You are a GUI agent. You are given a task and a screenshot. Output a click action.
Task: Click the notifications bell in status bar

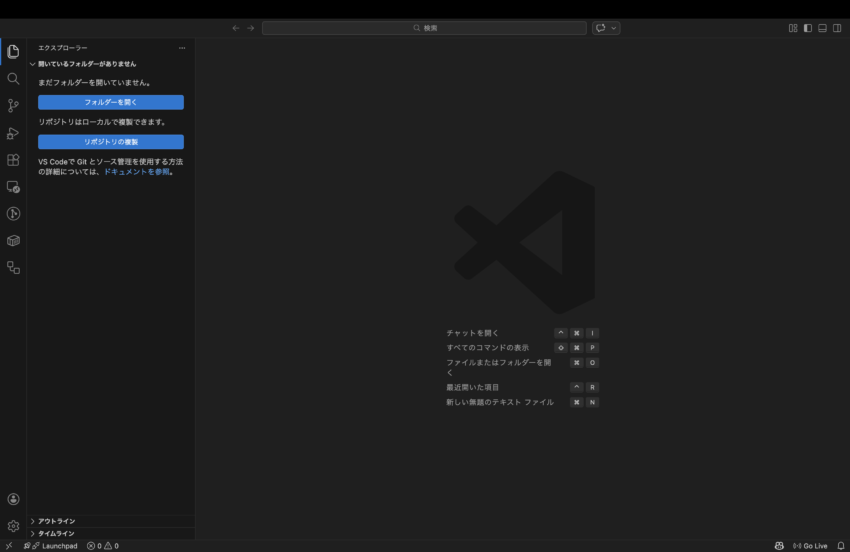point(840,546)
